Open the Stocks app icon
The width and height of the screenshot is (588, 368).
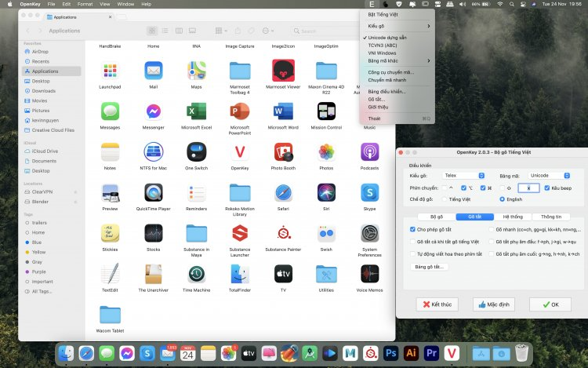154,233
